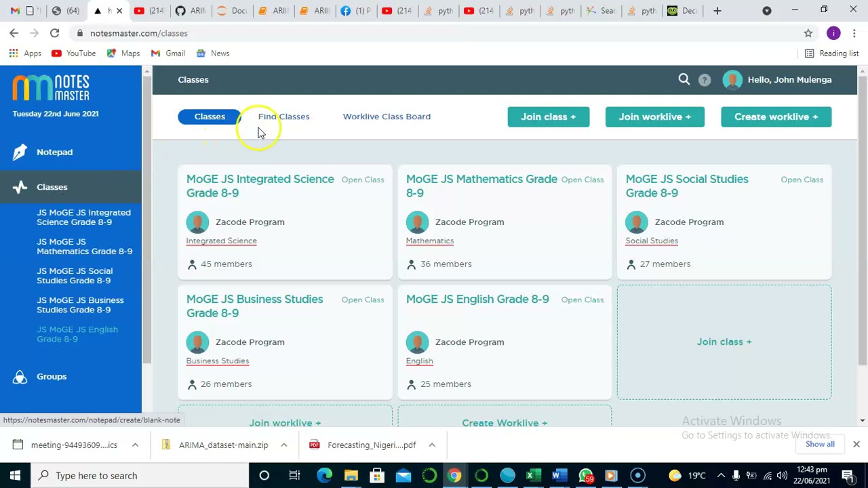Open the Apps bookmarks shortcut

(25, 53)
